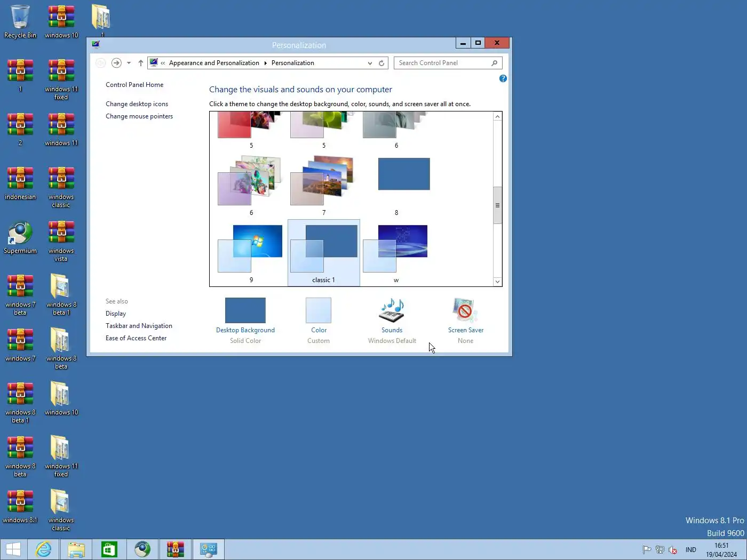Open the Supermium browser desktop shortcut

[x=20, y=237]
